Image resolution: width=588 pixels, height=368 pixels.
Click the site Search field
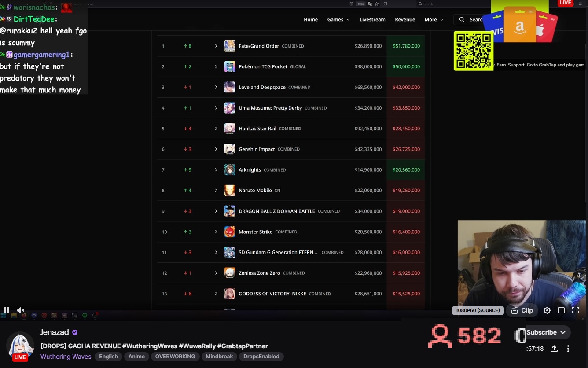[x=469, y=19]
